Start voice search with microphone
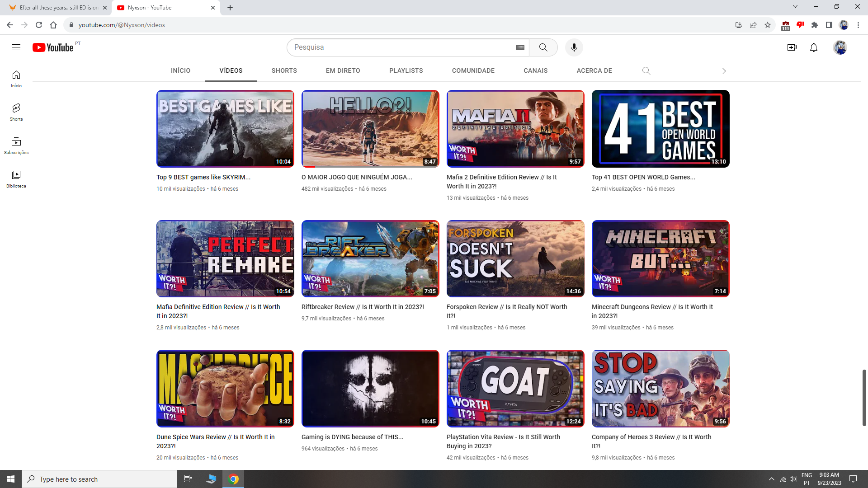The height and width of the screenshot is (488, 868). click(x=574, y=47)
